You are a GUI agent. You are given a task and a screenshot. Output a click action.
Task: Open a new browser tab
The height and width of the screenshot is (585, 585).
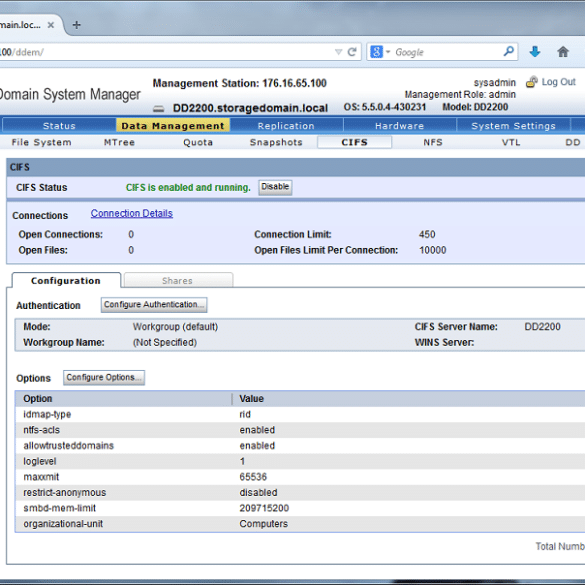[x=76, y=25]
